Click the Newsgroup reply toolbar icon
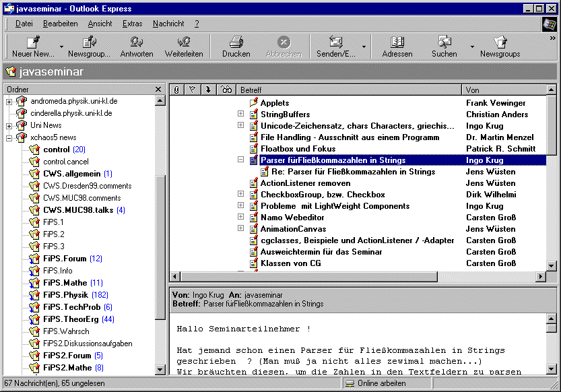 pos(89,42)
